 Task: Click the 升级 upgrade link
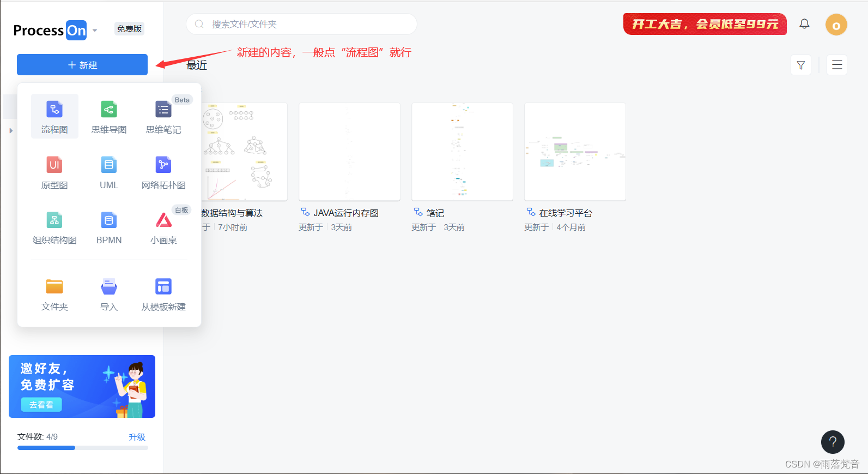(x=137, y=437)
